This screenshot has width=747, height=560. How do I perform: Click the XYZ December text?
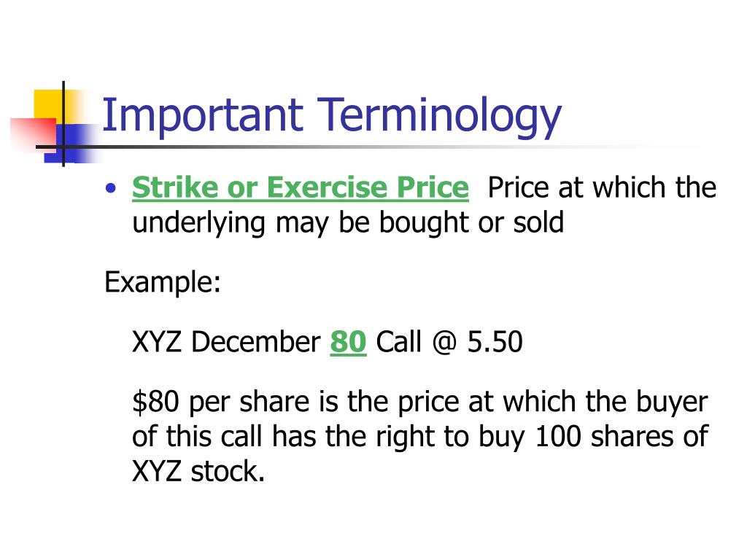226,341
